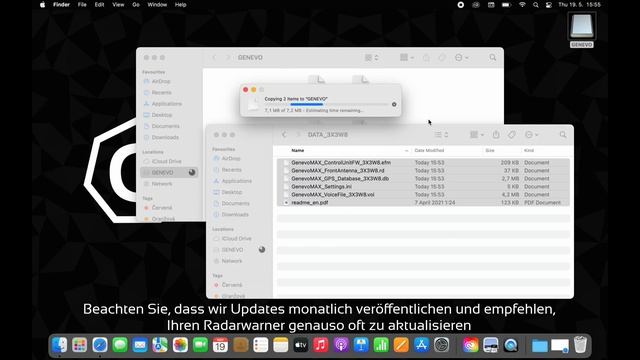This screenshot has height=360, width=640.
Task: Open Share menu in DATA_3X3W8 toolbar
Action: coord(496,134)
